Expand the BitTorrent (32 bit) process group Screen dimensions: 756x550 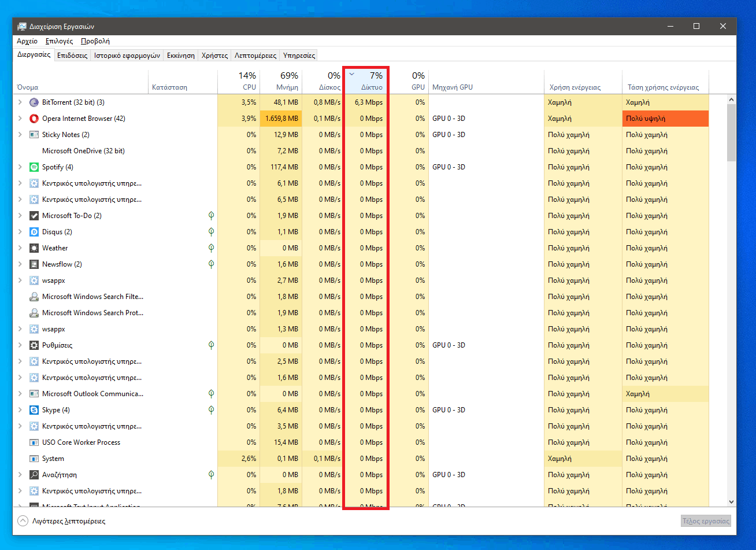(20, 102)
